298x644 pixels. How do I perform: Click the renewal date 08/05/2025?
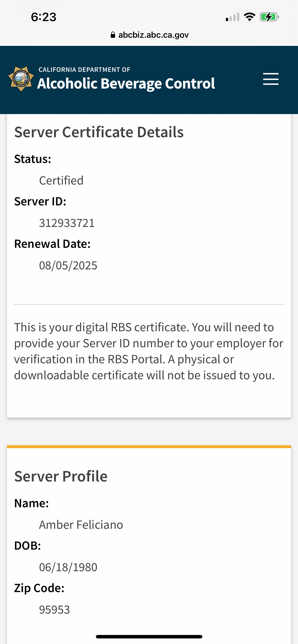68,265
